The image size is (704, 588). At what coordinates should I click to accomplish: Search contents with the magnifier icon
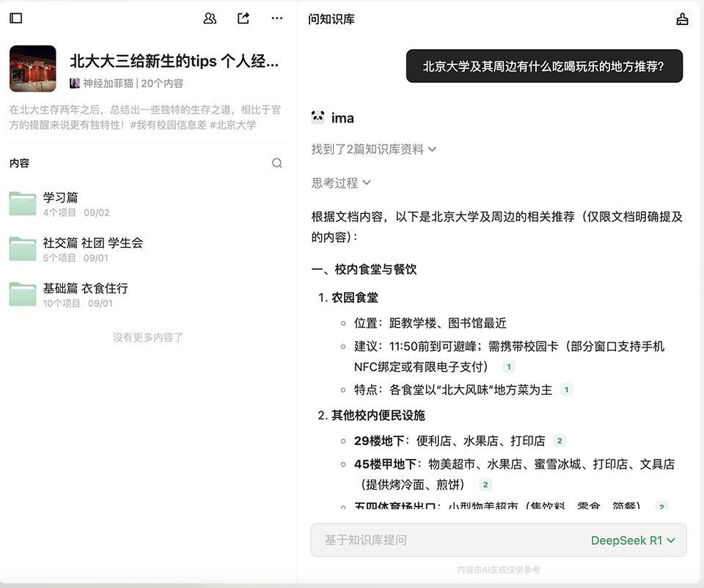[x=276, y=163]
